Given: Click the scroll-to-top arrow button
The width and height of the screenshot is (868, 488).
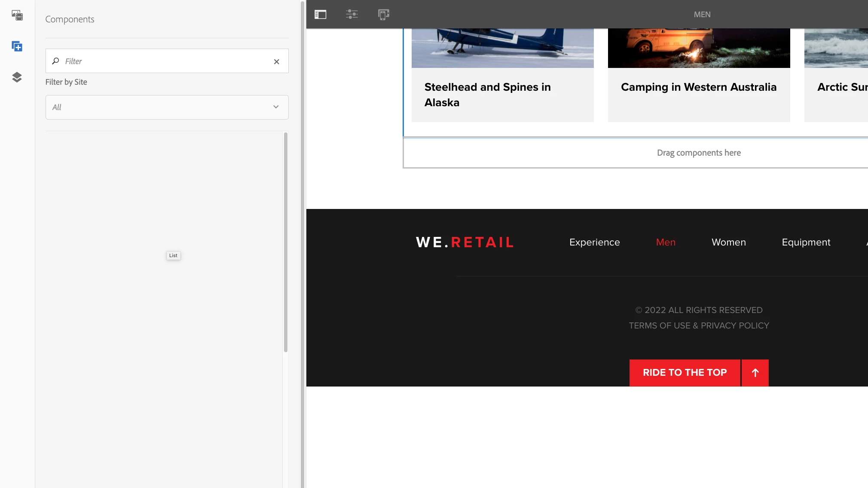Looking at the screenshot, I should click(755, 373).
